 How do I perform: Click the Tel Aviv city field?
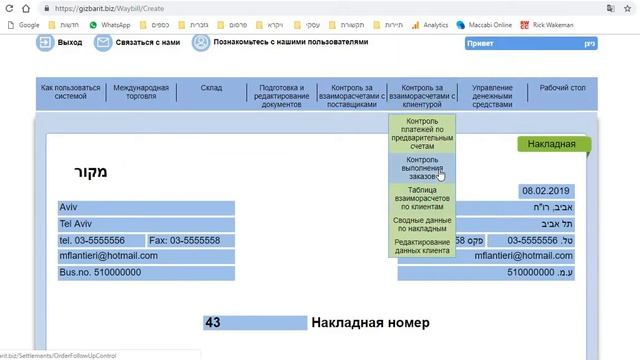tap(146, 224)
